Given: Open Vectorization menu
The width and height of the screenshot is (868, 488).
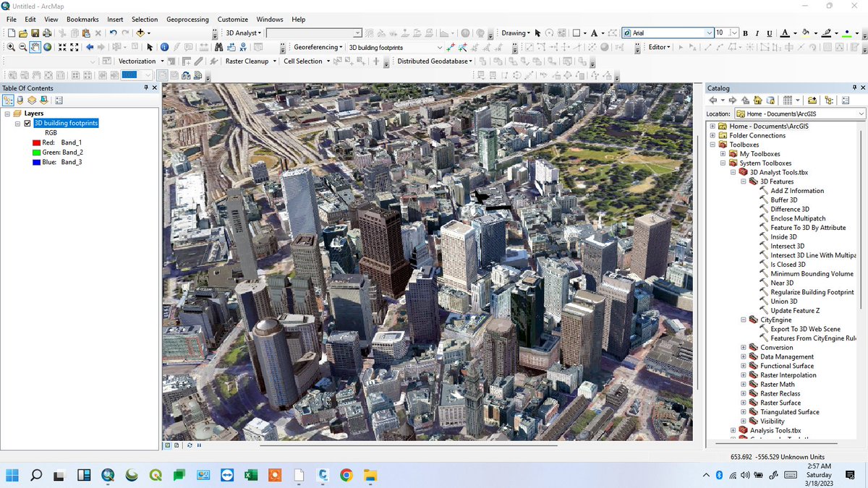Looking at the screenshot, I should tap(141, 61).
